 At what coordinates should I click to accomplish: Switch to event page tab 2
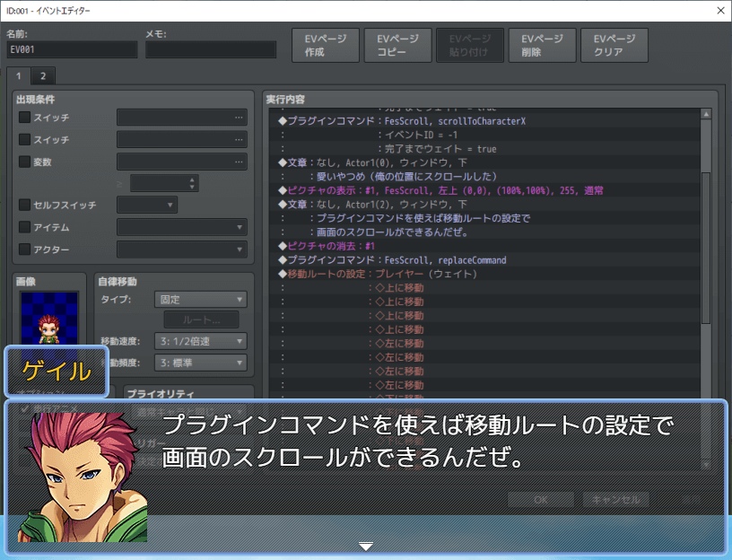click(x=43, y=75)
